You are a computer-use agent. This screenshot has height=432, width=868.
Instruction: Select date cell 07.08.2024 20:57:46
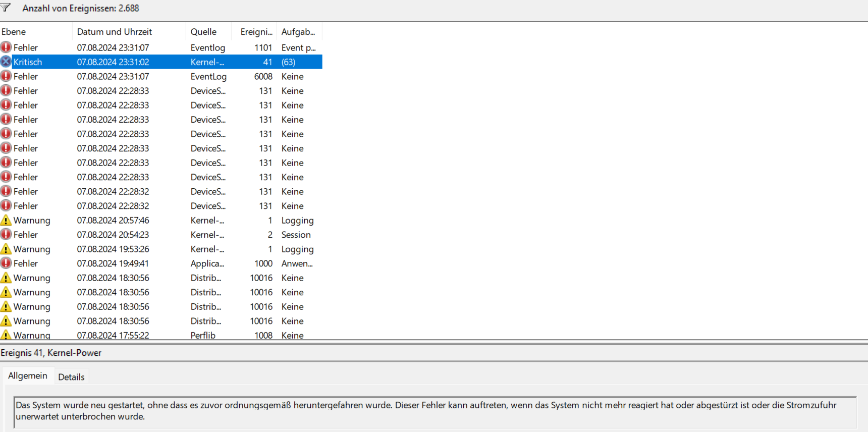click(x=113, y=220)
